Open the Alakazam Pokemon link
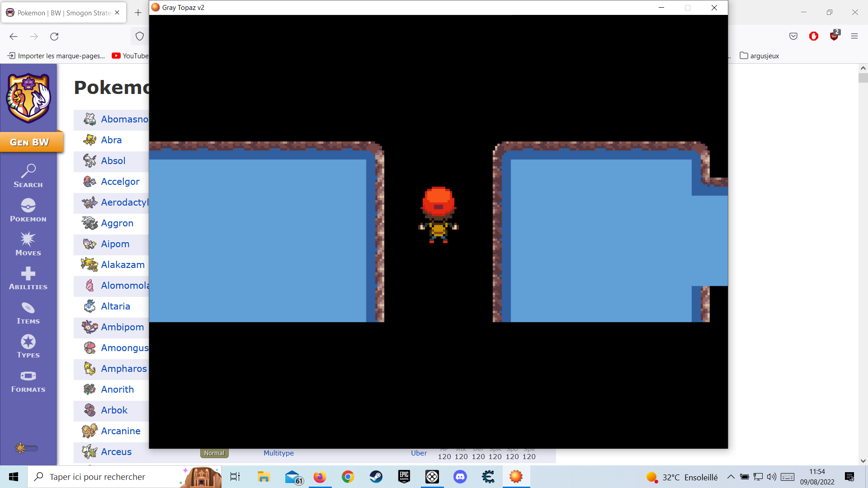 point(123,265)
